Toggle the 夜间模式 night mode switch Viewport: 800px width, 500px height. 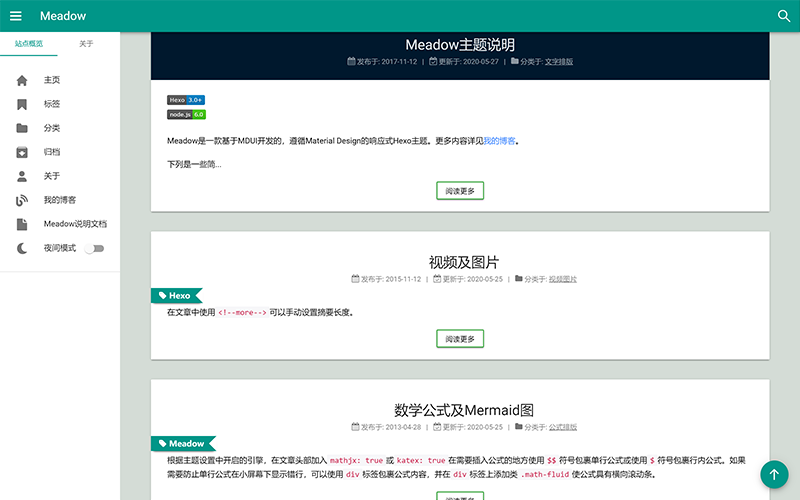tap(94, 248)
